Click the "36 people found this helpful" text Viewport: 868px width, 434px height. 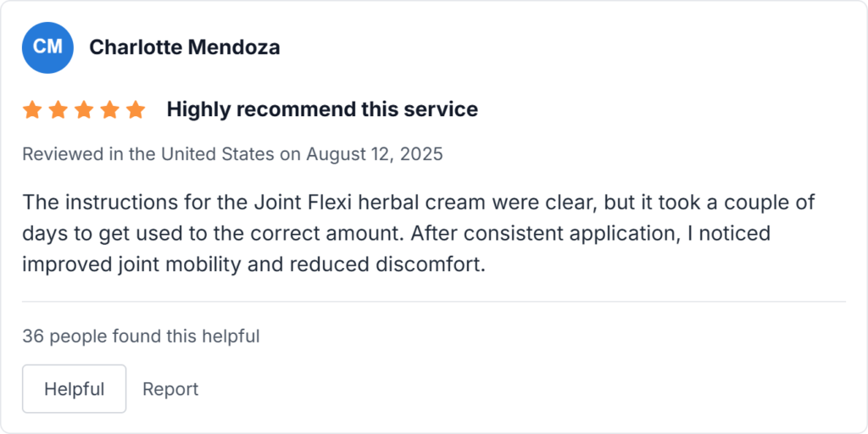pyautogui.click(x=141, y=337)
